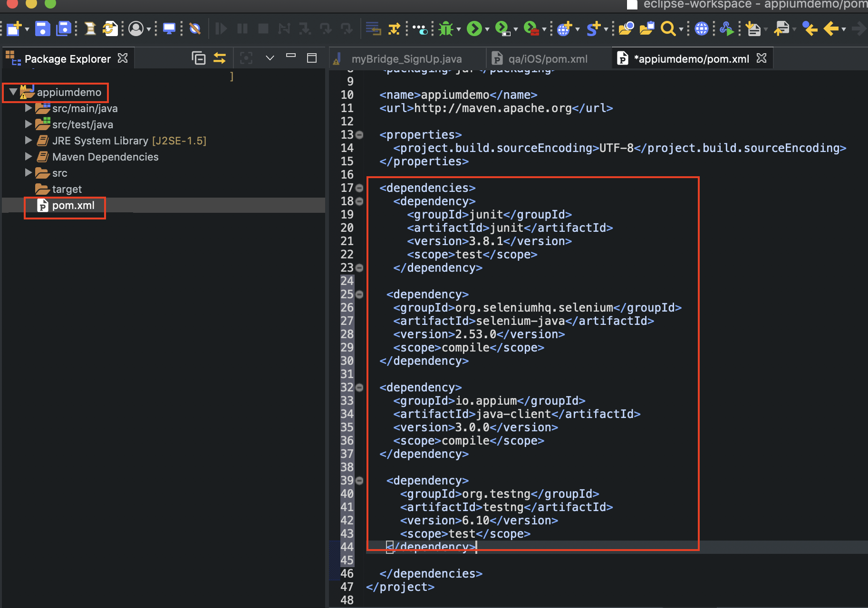Click the Run External Tools icon
Image resolution: width=868 pixels, height=608 pixels.
click(531, 29)
